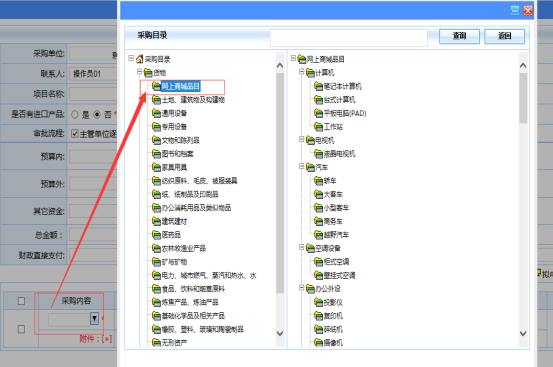Click folder icon next to 医药品

(x=156, y=234)
